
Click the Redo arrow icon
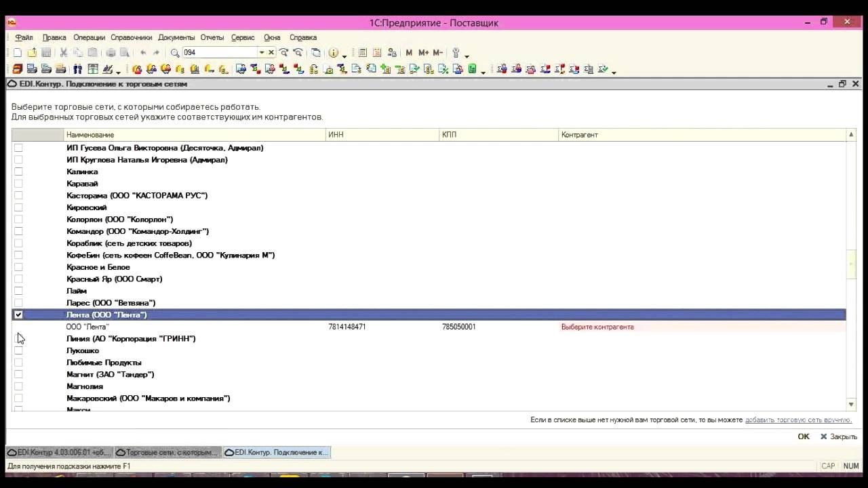point(157,53)
